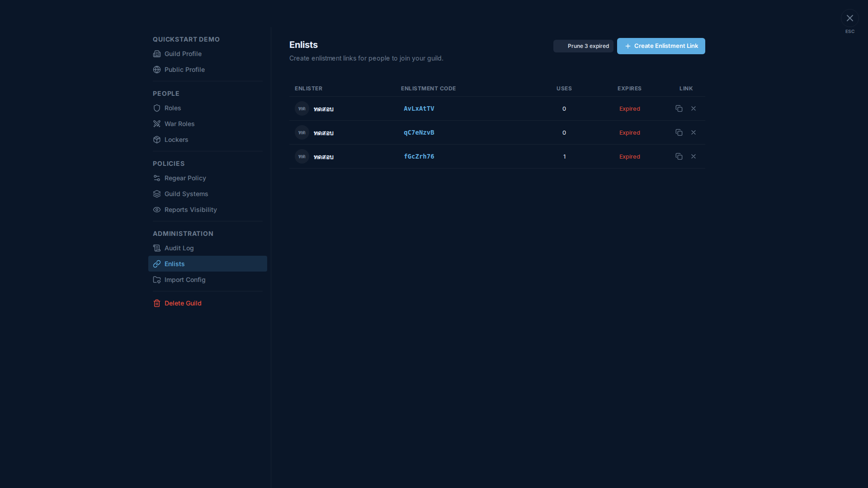Screen dimensions: 868x488
Task: Click Expired status for AvLxAtTV
Action: coord(629,108)
